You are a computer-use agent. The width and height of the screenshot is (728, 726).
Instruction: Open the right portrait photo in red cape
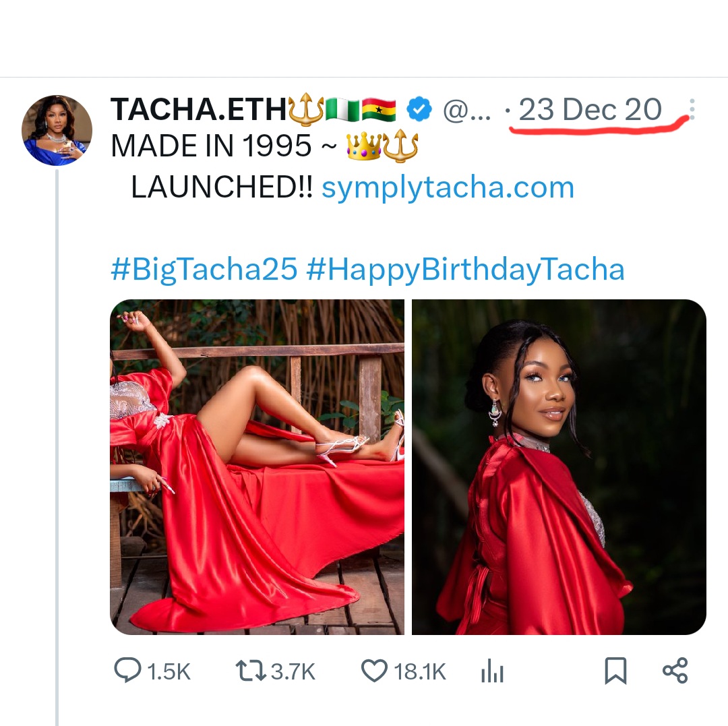tap(559, 466)
